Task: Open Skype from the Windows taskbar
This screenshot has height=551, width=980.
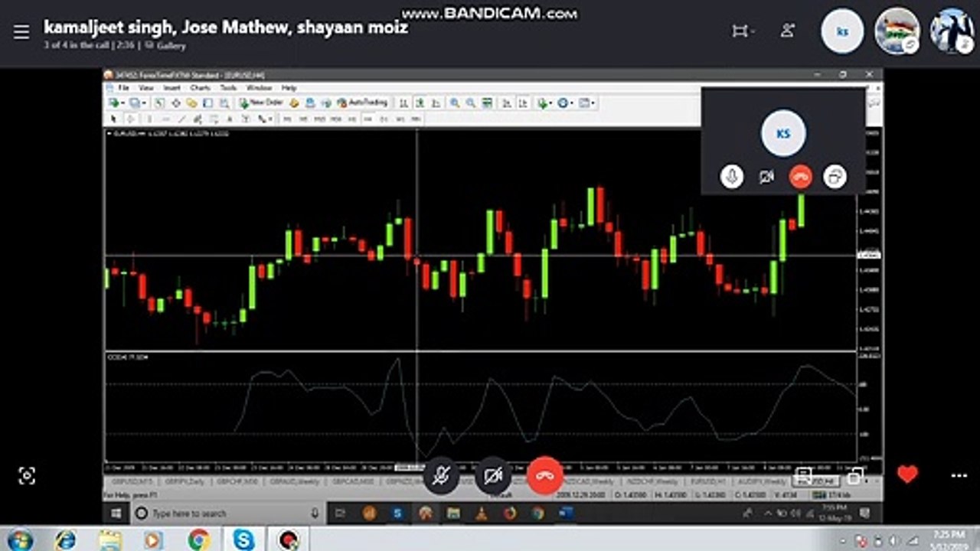Action: 243,540
